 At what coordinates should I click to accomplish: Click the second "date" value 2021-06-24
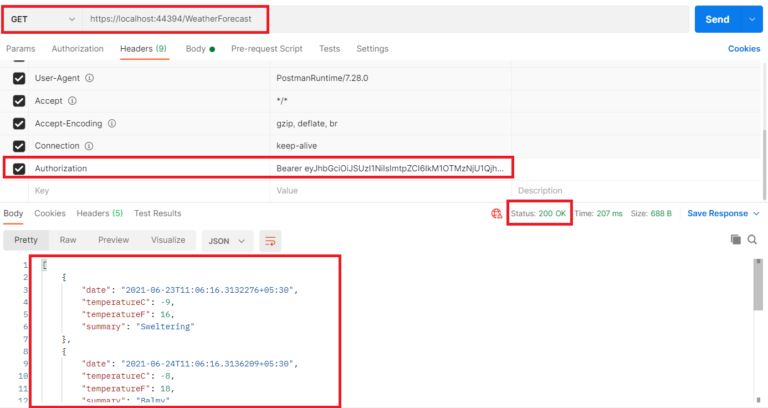(207, 363)
